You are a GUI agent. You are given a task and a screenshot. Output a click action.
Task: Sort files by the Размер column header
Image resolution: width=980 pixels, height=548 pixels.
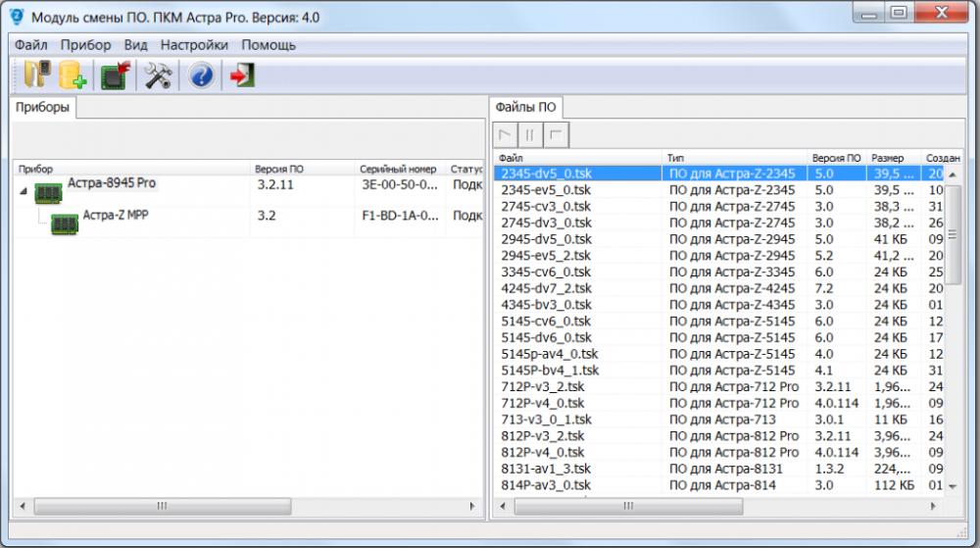coord(894,158)
